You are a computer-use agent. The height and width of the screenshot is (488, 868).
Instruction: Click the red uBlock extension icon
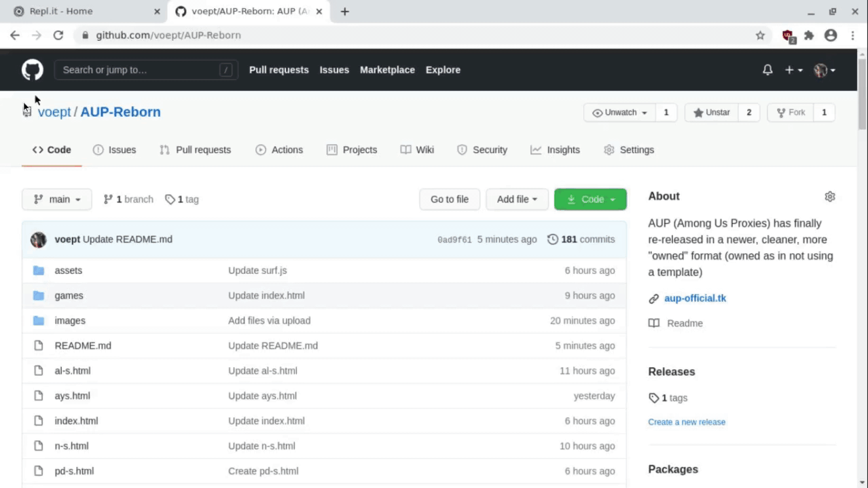point(789,36)
